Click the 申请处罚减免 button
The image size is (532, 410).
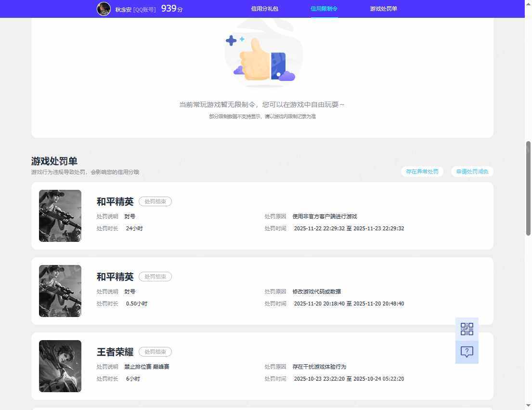(472, 172)
